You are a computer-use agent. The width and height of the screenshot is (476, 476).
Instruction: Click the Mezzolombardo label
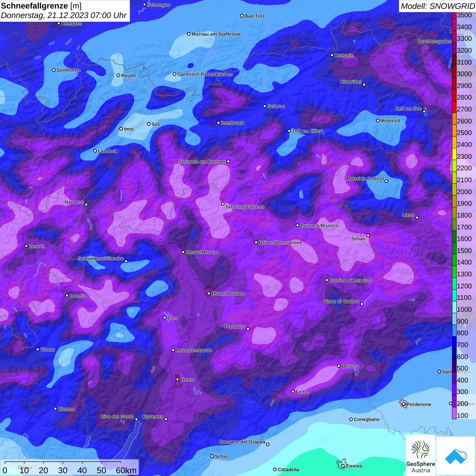(x=194, y=350)
